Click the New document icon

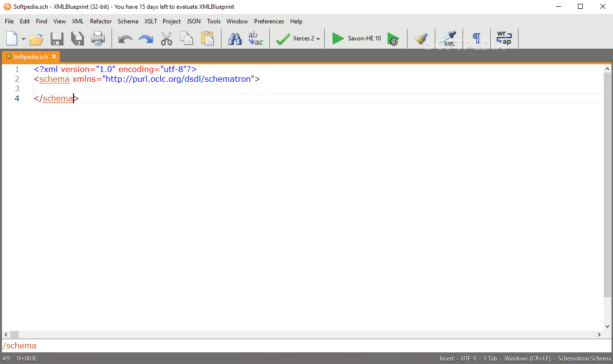pos(12,38)
